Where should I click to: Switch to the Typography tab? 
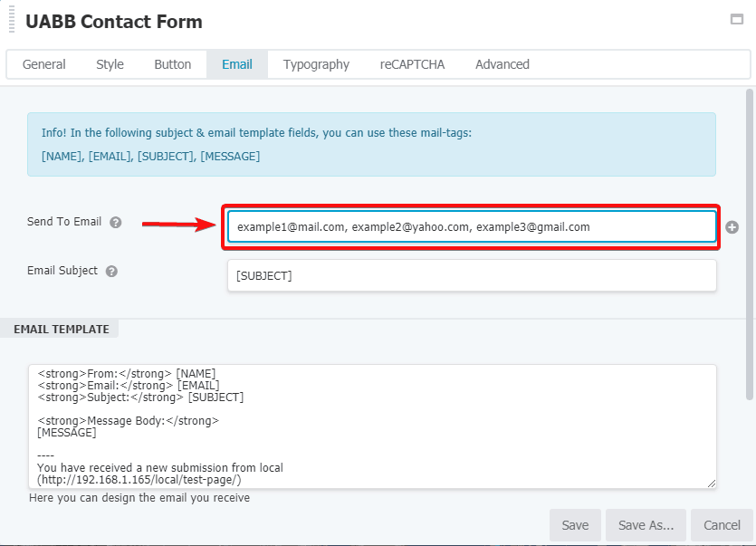coord(316,64)
